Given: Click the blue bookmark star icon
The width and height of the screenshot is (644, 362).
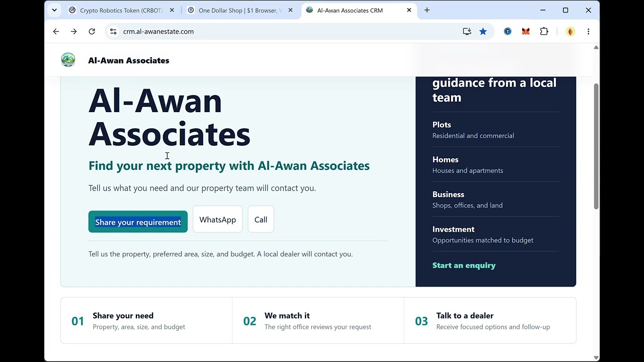Looking at the screenshot, I should click(483, 31).
